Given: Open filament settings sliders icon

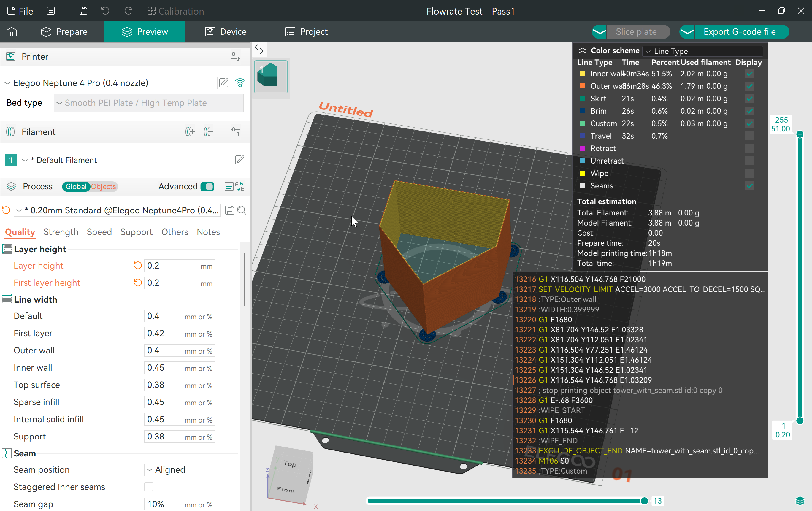Looking at the screenshot, I should pos(236,132).
